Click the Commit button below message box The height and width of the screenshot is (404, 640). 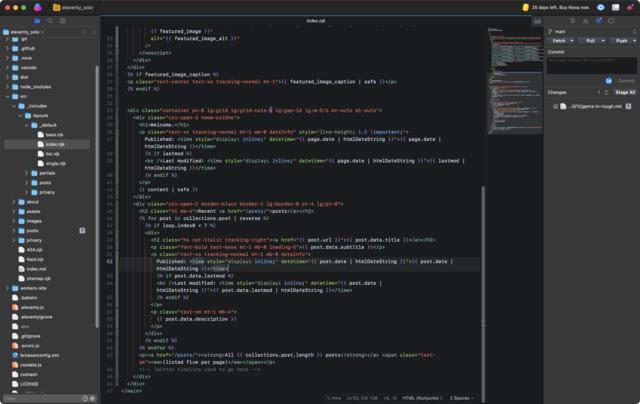pos(626,81)
